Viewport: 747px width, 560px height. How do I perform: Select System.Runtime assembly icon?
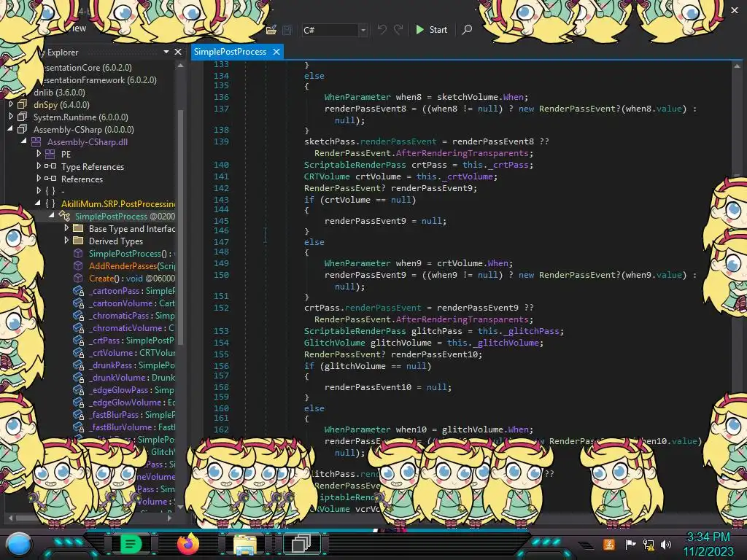click(22, 117)
